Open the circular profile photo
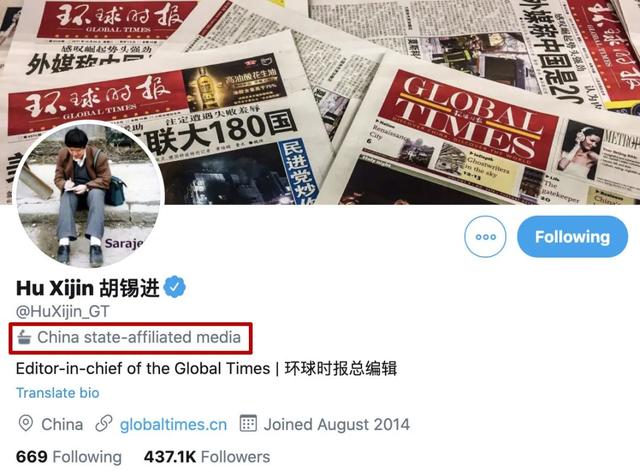 click(89, 195)
